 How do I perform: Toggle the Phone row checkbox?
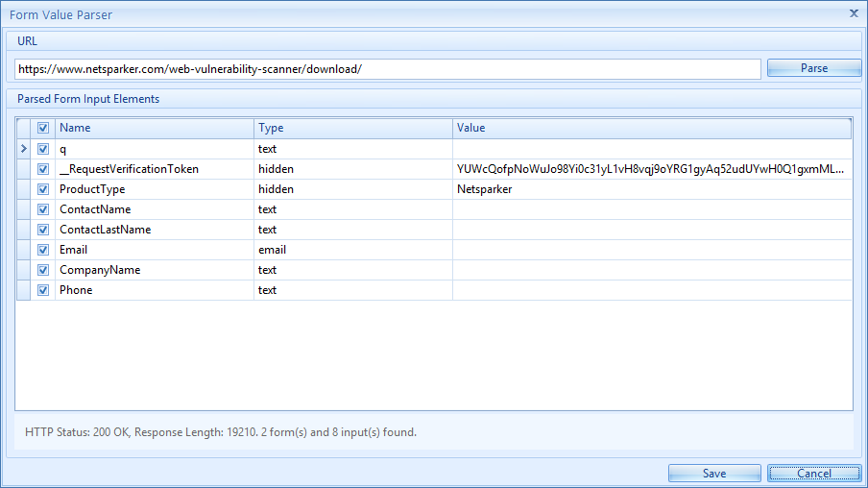(43, 290)
